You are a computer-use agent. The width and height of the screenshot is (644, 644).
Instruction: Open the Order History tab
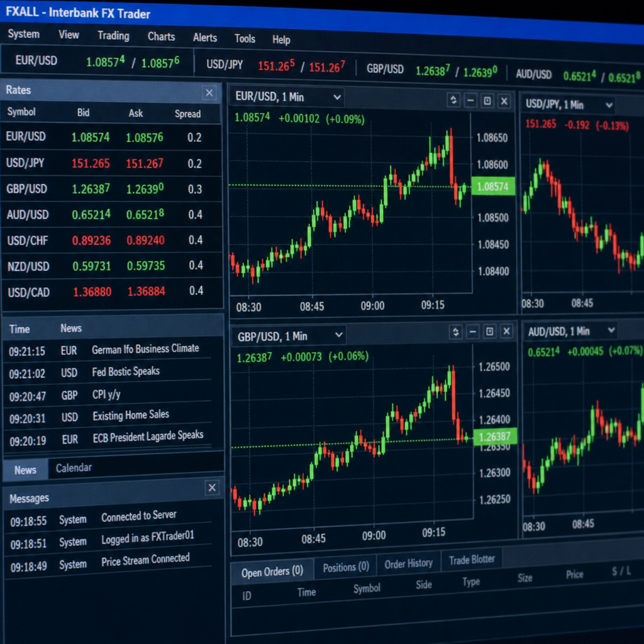click(409, 563)
